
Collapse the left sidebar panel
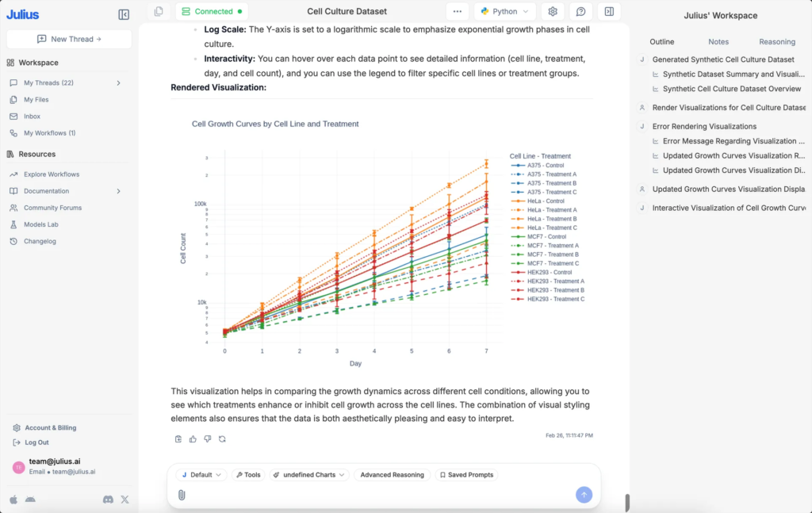tap(124, 14)
